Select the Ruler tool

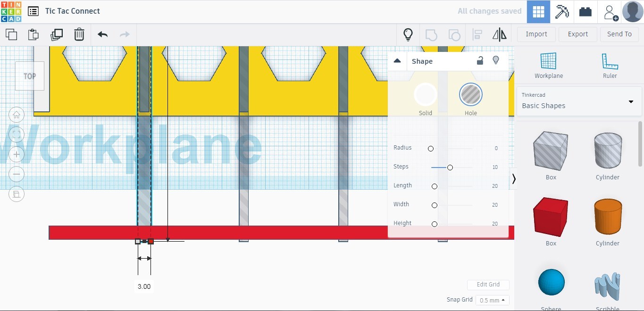click(610, 66)
